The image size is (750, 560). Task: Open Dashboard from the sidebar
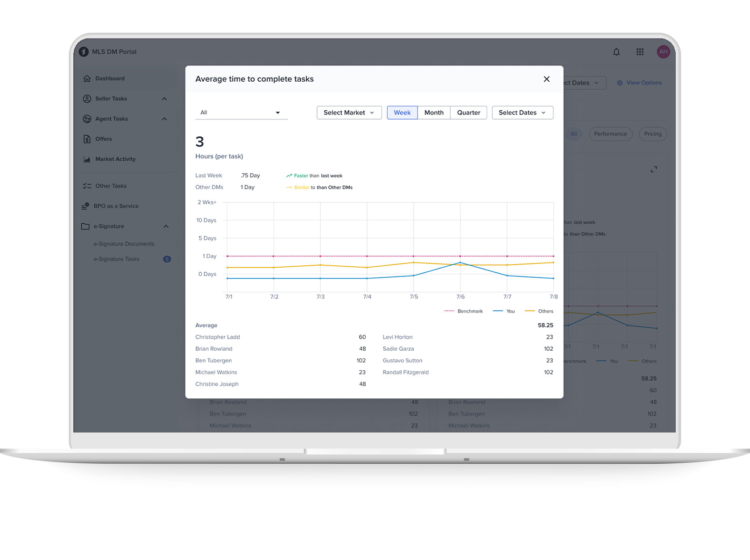point(110,78)
